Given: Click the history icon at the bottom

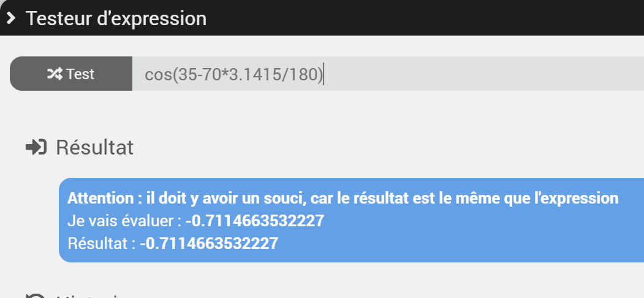Looking at the screenshot, I should (x=36, y=295).
